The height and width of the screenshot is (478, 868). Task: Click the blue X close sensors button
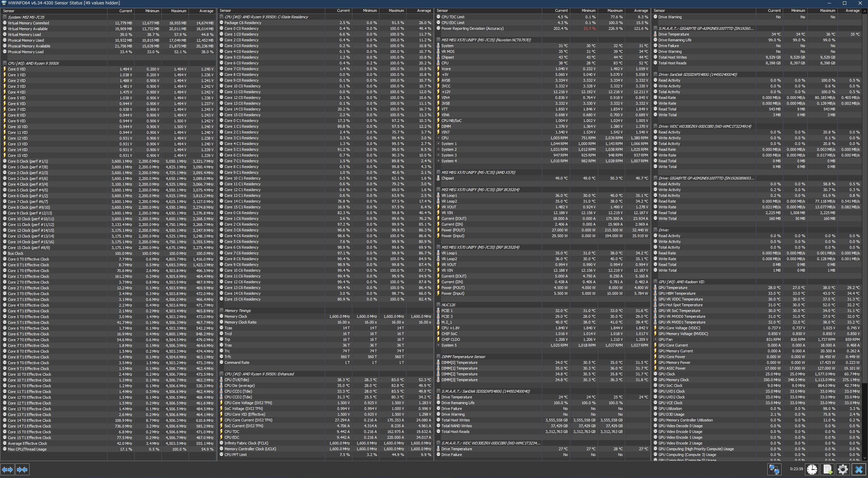coord(859,469)
